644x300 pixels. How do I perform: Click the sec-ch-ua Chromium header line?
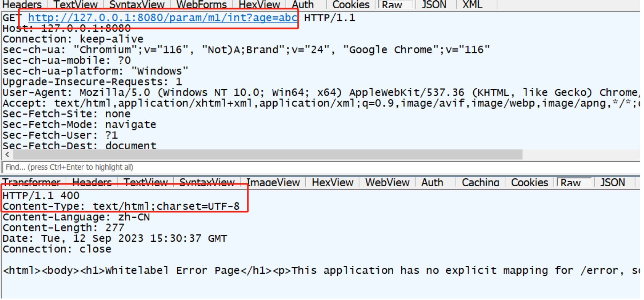point(246,50)
